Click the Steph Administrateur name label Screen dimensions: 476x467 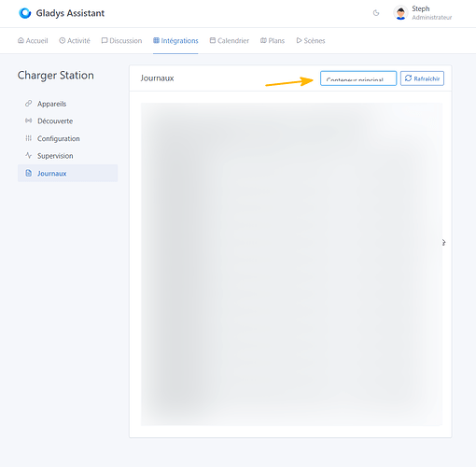click(432, 13)
